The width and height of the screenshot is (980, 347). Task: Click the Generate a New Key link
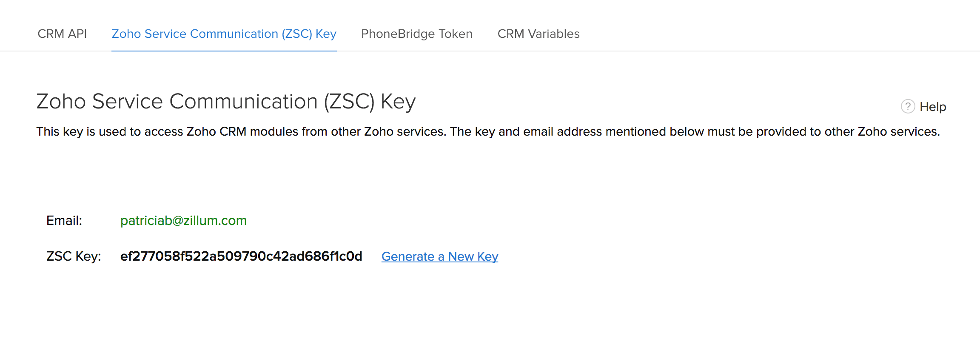(439, 256)
